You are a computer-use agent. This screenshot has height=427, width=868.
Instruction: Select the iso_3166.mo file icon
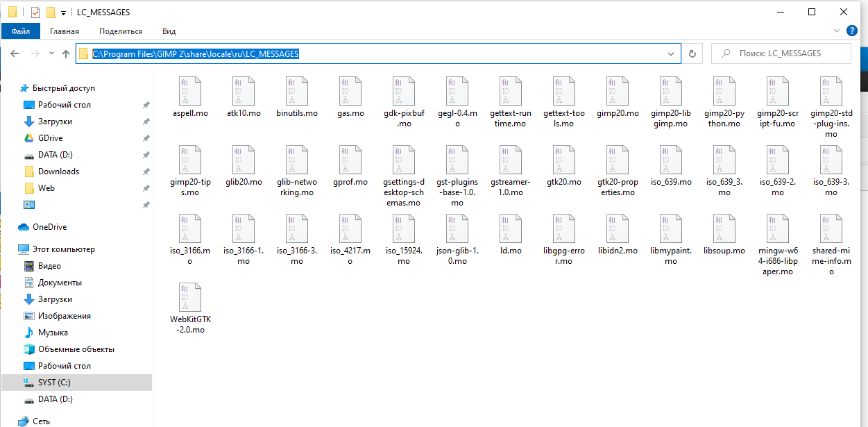tap(190, 228)
